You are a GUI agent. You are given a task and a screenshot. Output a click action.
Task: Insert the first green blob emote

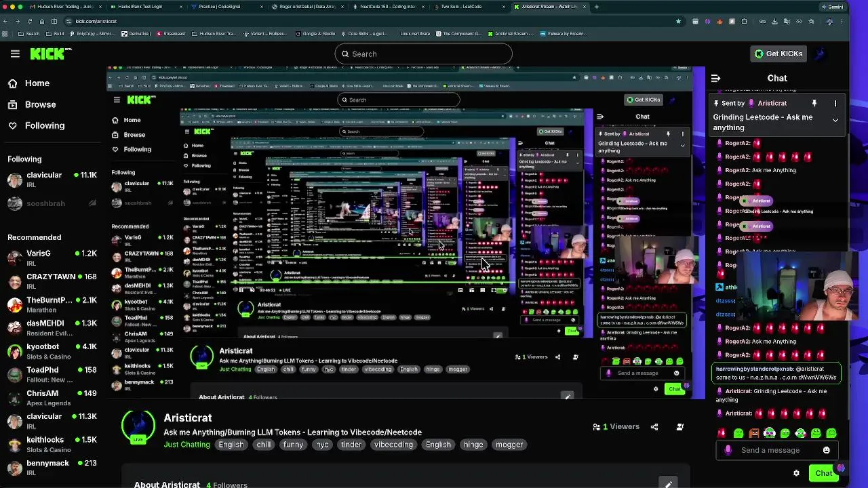point(738,433)
